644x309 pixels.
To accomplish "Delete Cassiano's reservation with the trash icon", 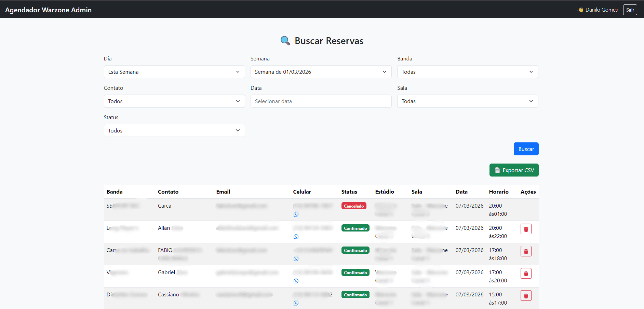I will [x=526, y=295].
